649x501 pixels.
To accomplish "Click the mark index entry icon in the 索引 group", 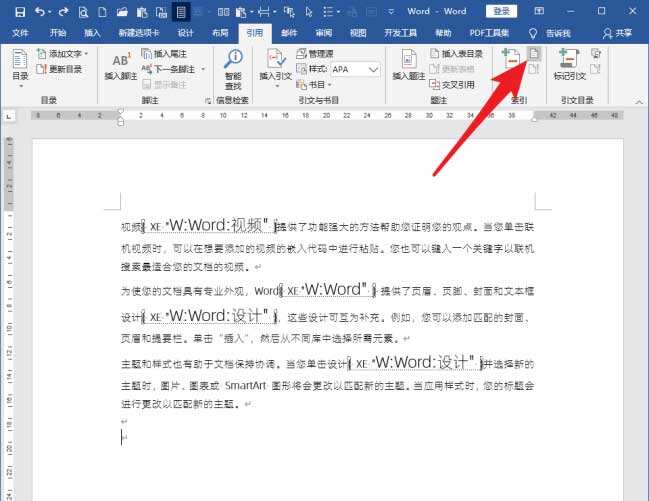I will (x=510, y=59).
